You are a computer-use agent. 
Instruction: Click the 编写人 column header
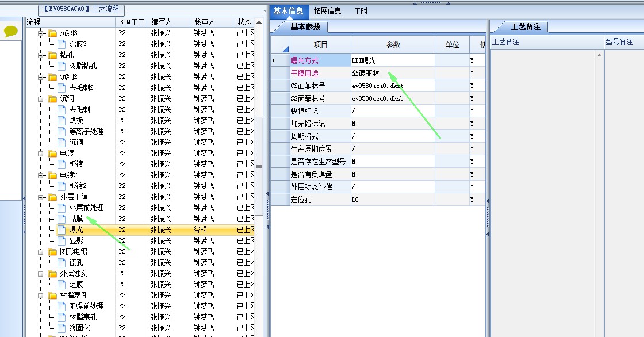(168, 22)
